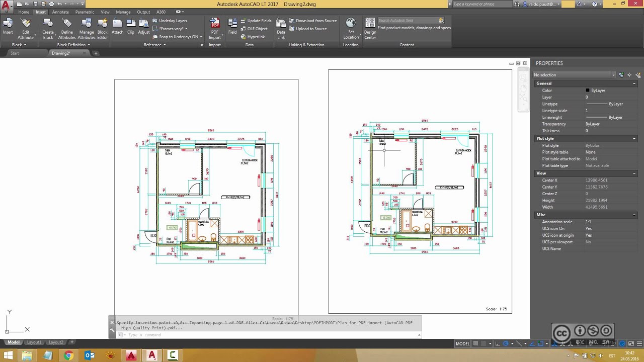This screenshot has width=644, height=362.
Task: Open Chrome from the taskbar
Action: click(68, 355)
